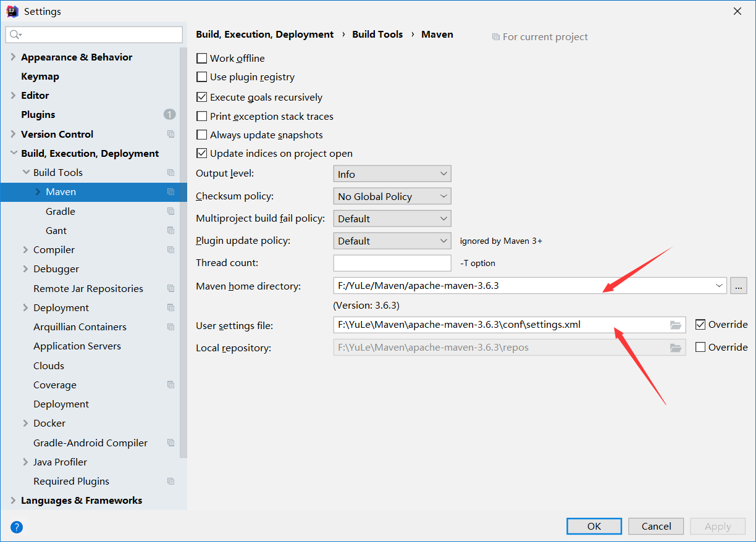Click the Thread count input field
Image resolution: width=756 pixels, height=542 pixels.
(x=392, y=263)
